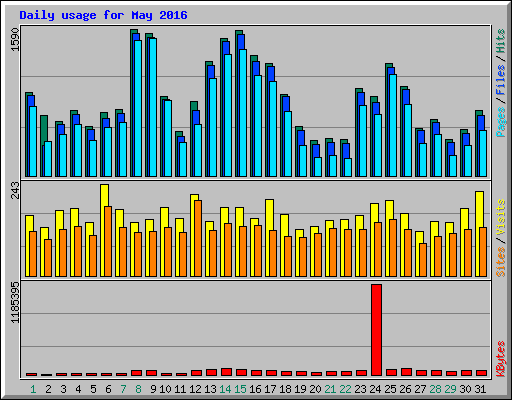Click the 'Visits' legend label

pyautogui.click(x=501, y=218)
